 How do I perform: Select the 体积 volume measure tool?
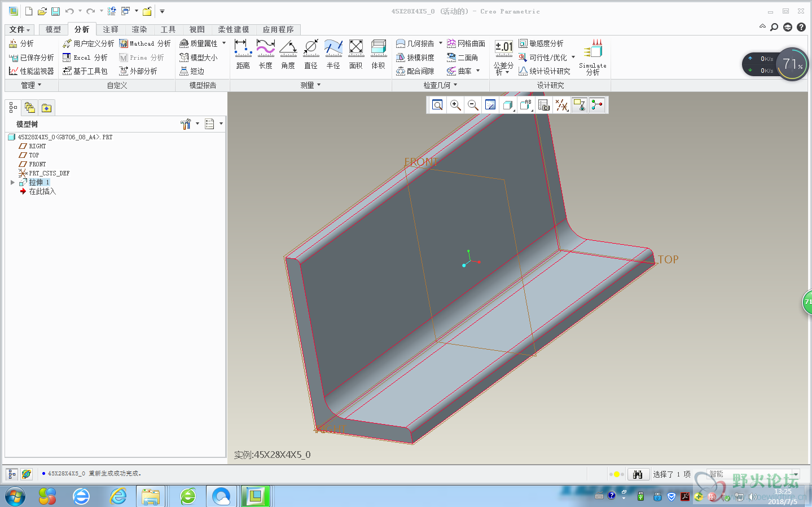tap(379, 55)
